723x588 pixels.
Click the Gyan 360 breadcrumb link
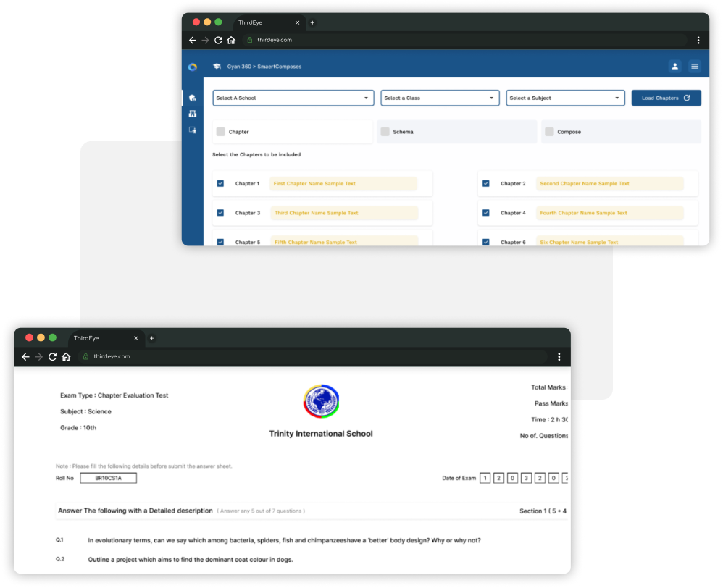click(x=239, y=67)
